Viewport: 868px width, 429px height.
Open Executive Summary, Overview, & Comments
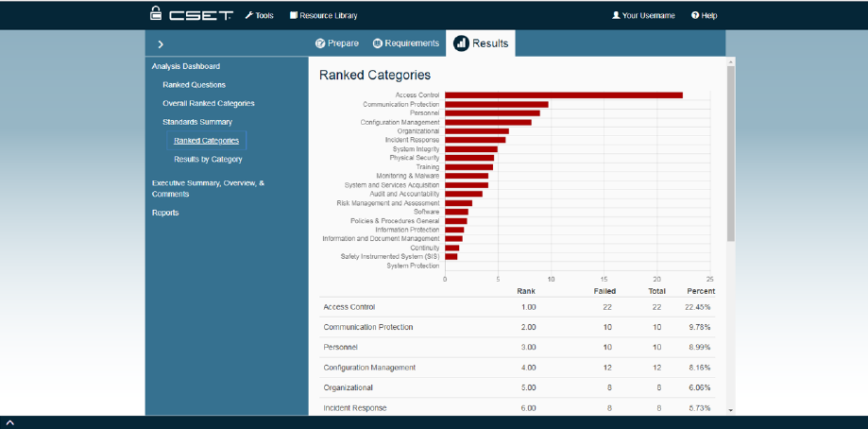[208, 189]
